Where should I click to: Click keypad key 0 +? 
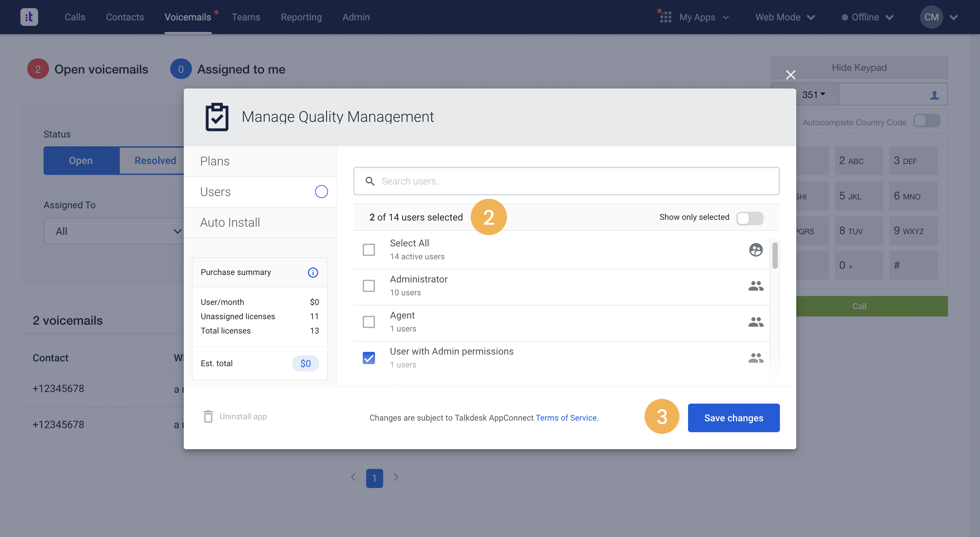click(859, 265)
